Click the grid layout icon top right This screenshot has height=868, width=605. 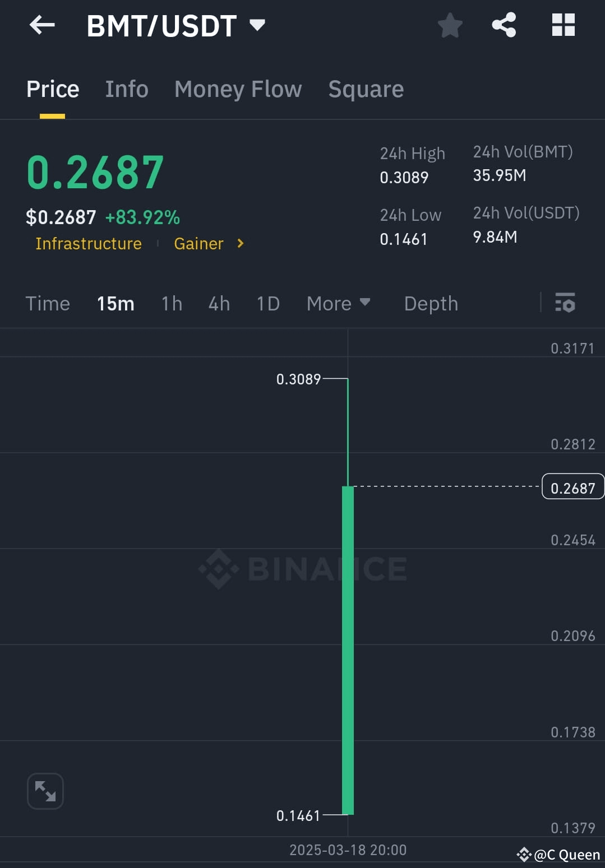point(564,25)
